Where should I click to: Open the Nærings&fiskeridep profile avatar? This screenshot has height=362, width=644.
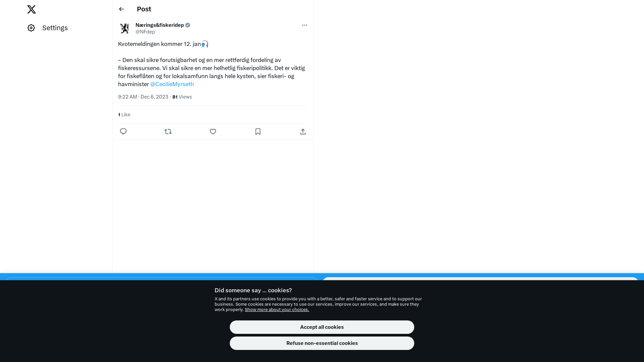pos(125,28)
